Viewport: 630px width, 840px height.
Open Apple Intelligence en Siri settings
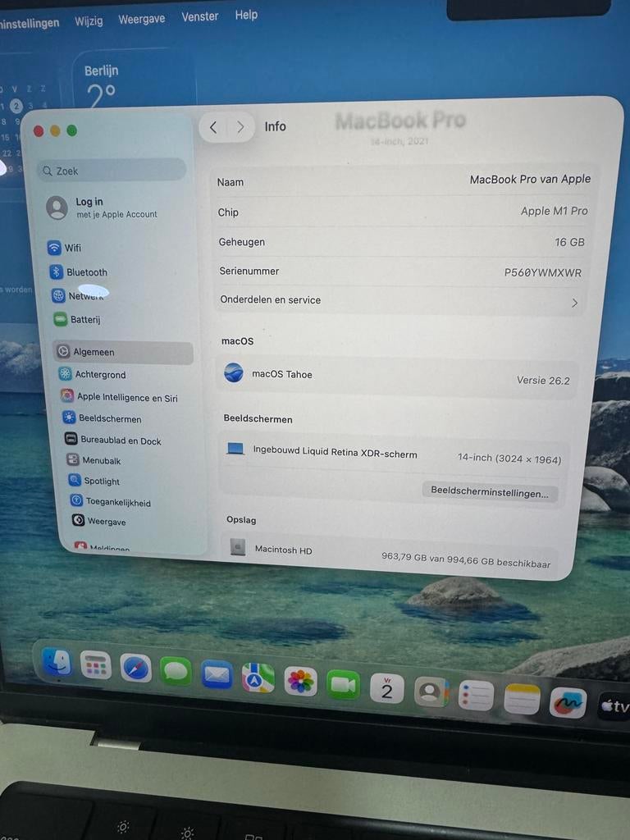119,397
